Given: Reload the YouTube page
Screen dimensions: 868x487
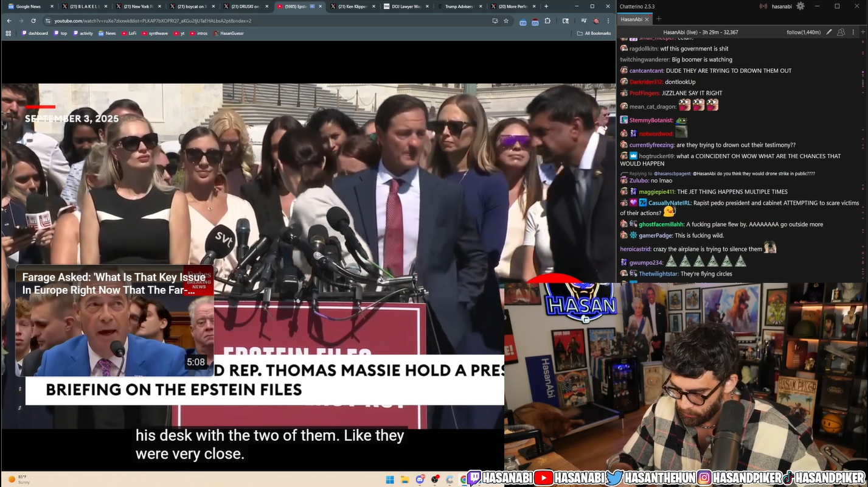Looking at the screenshot, I should tap(33, 21).
